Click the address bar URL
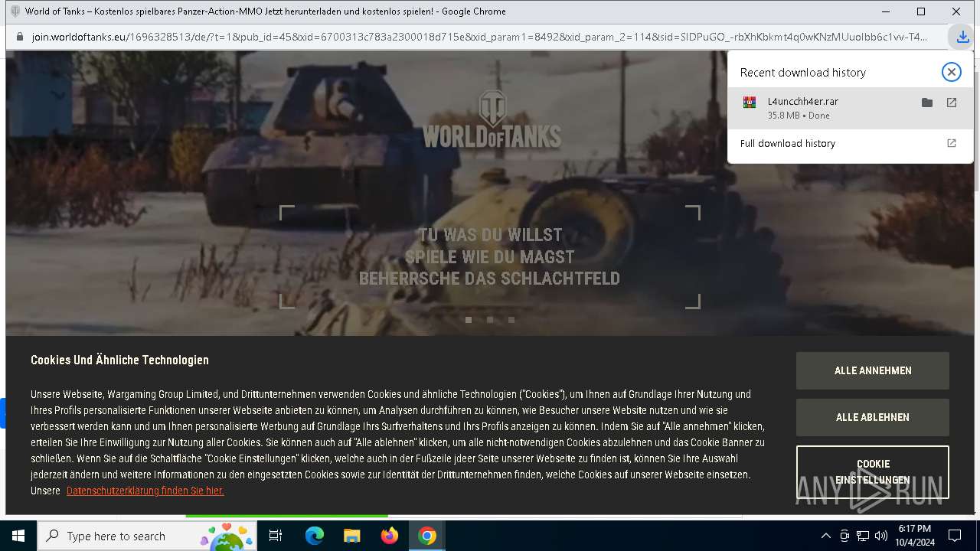Image resolution: width=980 pixels, height=551 pixels. pos(479,37)
